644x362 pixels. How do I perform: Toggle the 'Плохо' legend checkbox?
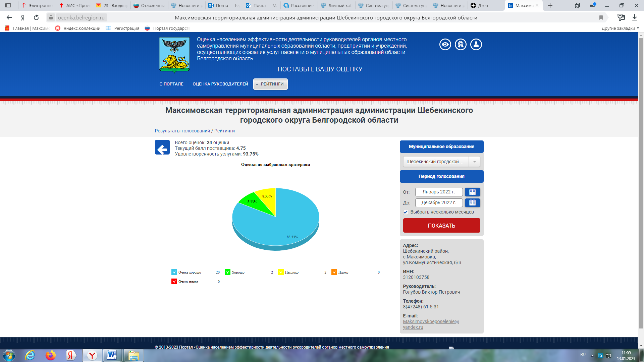click(334, 272)
